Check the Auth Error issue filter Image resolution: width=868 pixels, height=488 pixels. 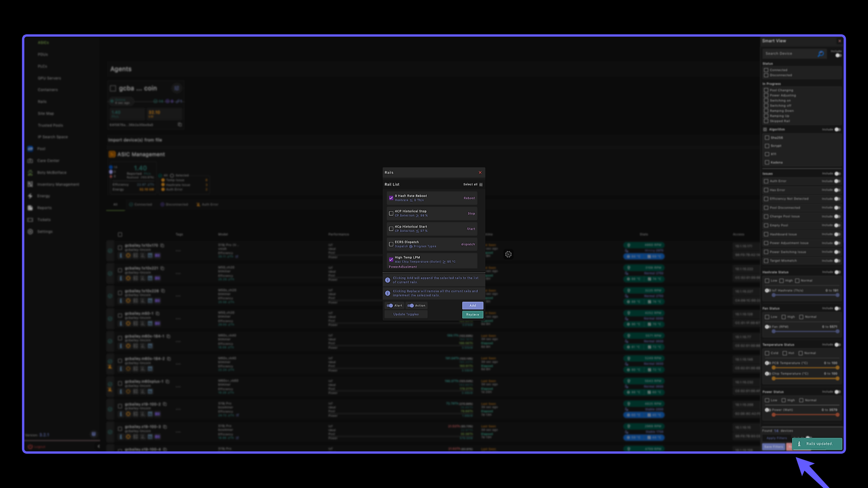[x=766, y=181]
